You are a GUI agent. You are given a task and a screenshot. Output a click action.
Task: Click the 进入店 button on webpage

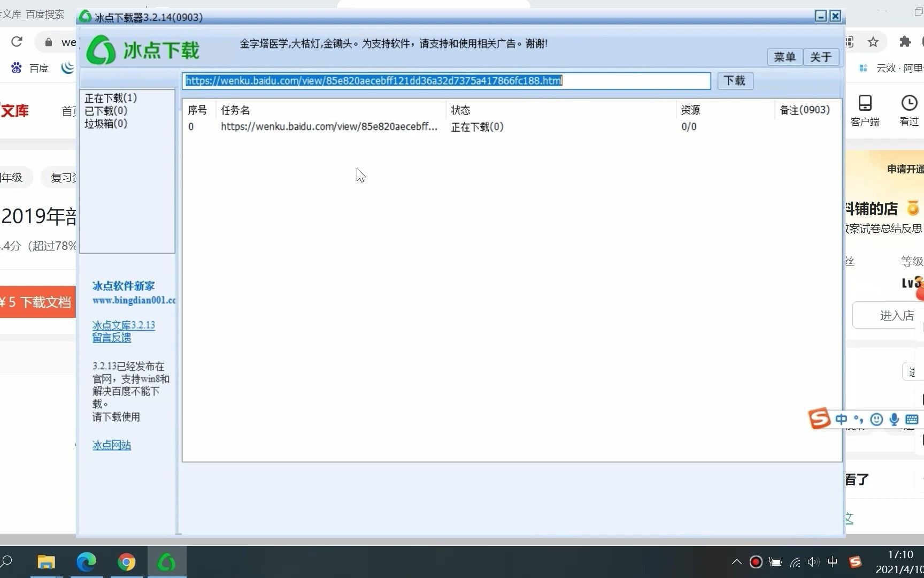889,315
